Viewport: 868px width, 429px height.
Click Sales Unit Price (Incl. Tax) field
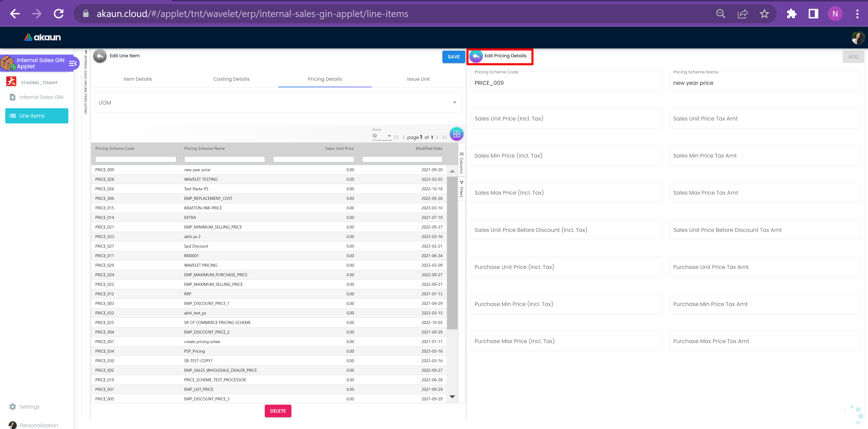click(566, 118)
